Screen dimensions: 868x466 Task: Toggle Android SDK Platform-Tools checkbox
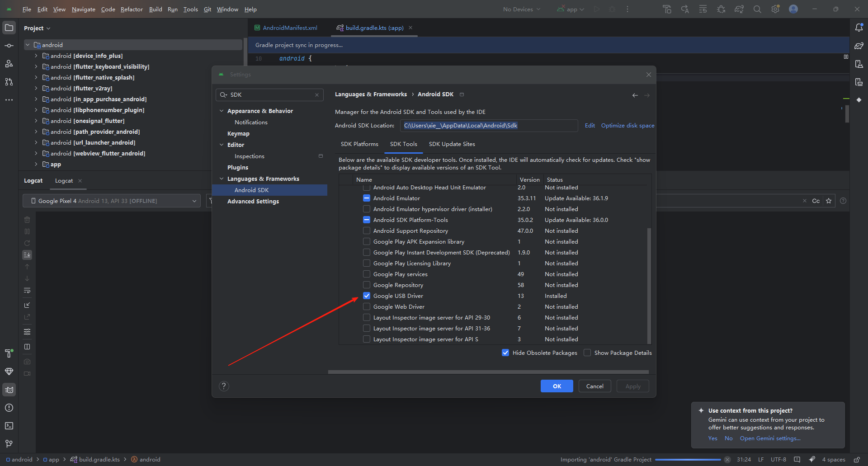click(367, 220)
